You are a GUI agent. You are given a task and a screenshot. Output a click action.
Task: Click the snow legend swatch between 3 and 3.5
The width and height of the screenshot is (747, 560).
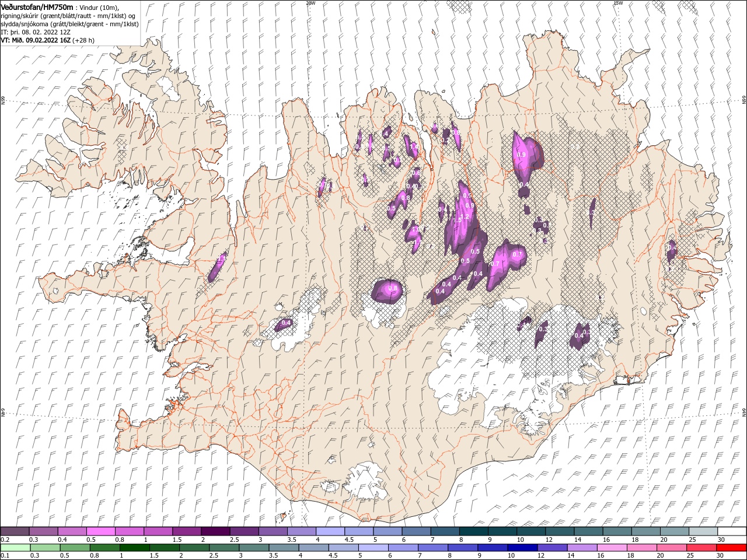pyautogui.click(x=273, y=531)
